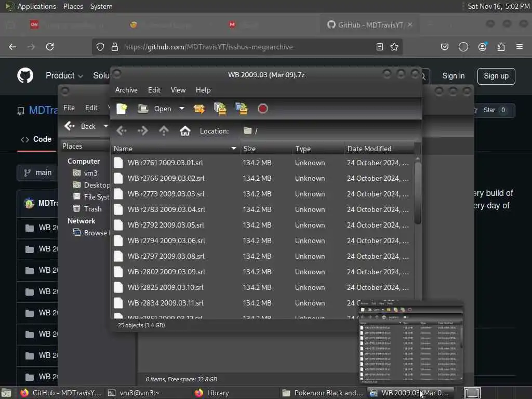532x399 pixels.
Task: Reload the Firefox page
Action: click(x=50, y=47)
